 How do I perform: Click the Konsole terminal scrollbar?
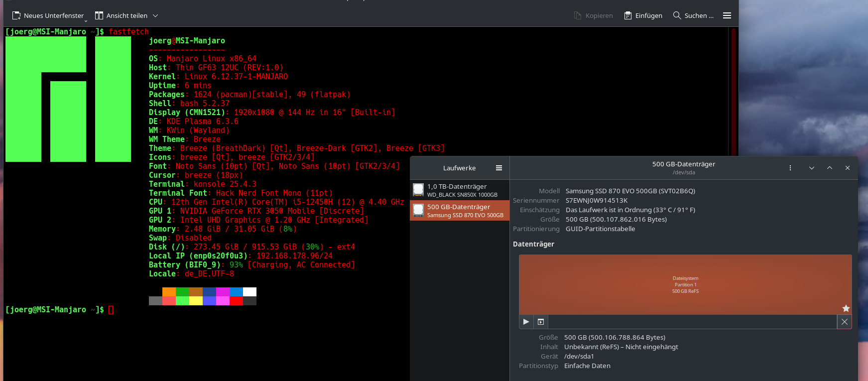pyautogui.click(x=733, y=91)
